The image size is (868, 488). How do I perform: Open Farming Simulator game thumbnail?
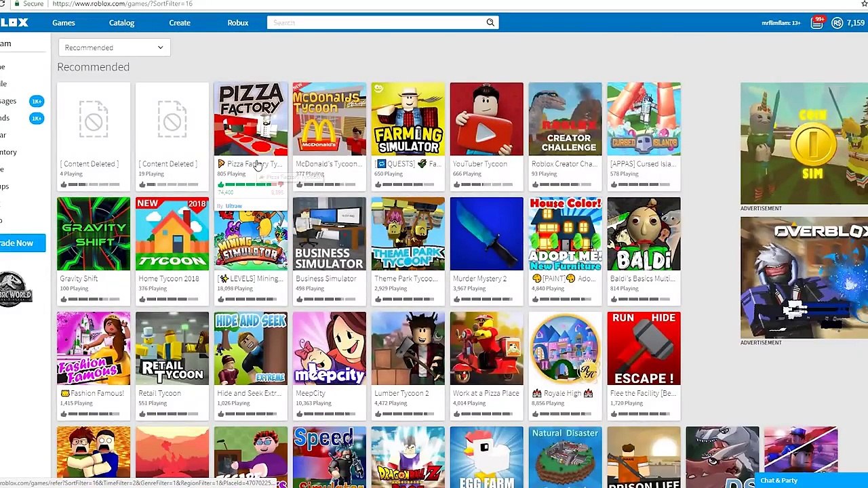(408, 119)
